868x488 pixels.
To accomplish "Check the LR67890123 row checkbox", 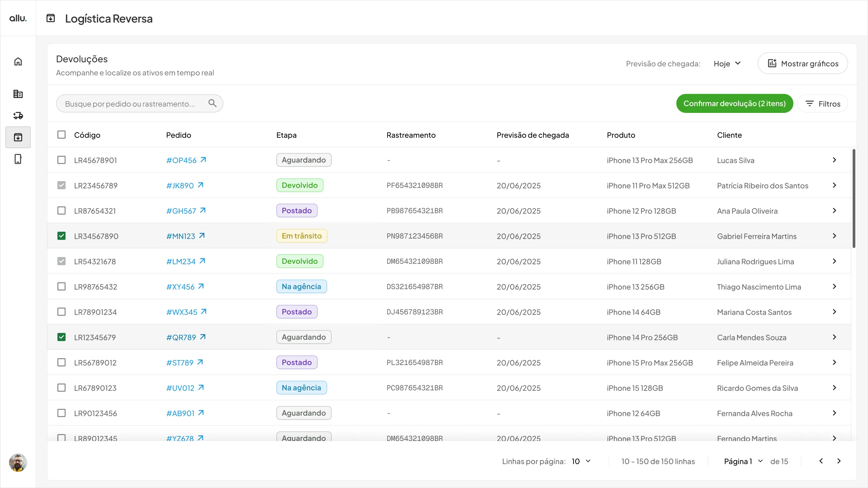I will 61,388.
